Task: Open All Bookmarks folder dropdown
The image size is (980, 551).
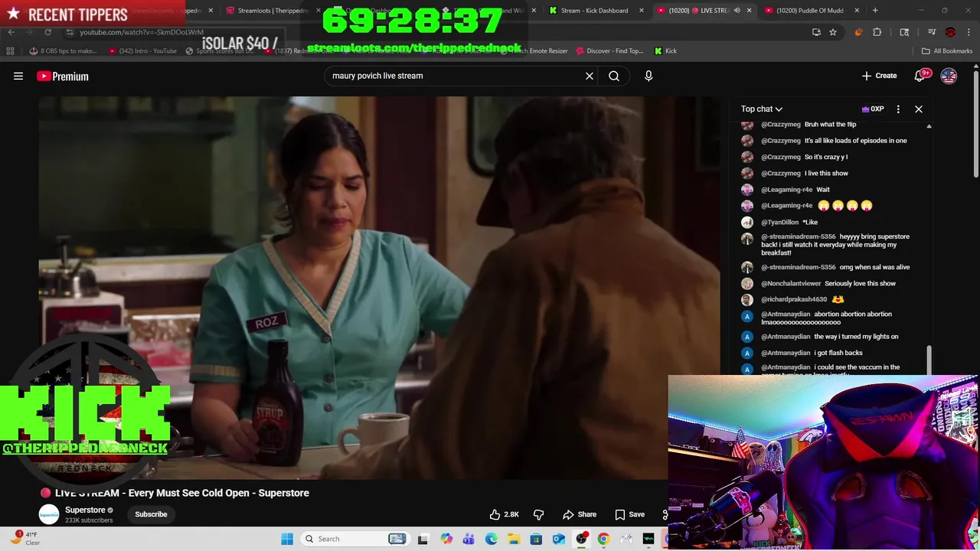Action: click(947, 51)
